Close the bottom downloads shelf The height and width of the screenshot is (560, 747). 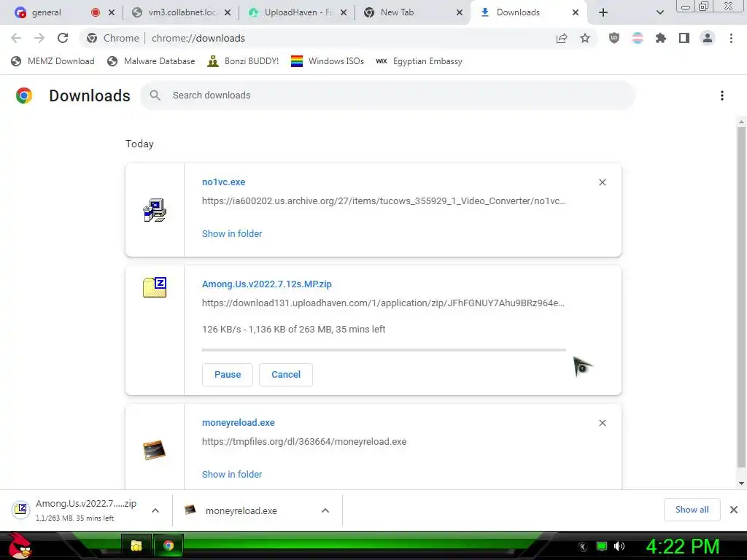pos(734,510)
